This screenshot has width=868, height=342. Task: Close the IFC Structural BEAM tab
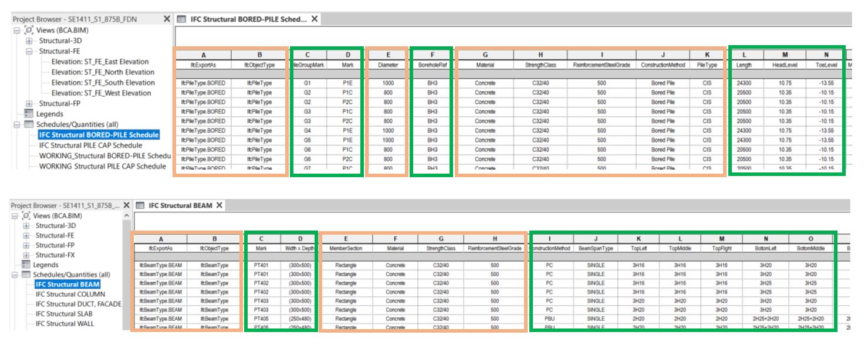pyautogui.click(x=219, y=205)
